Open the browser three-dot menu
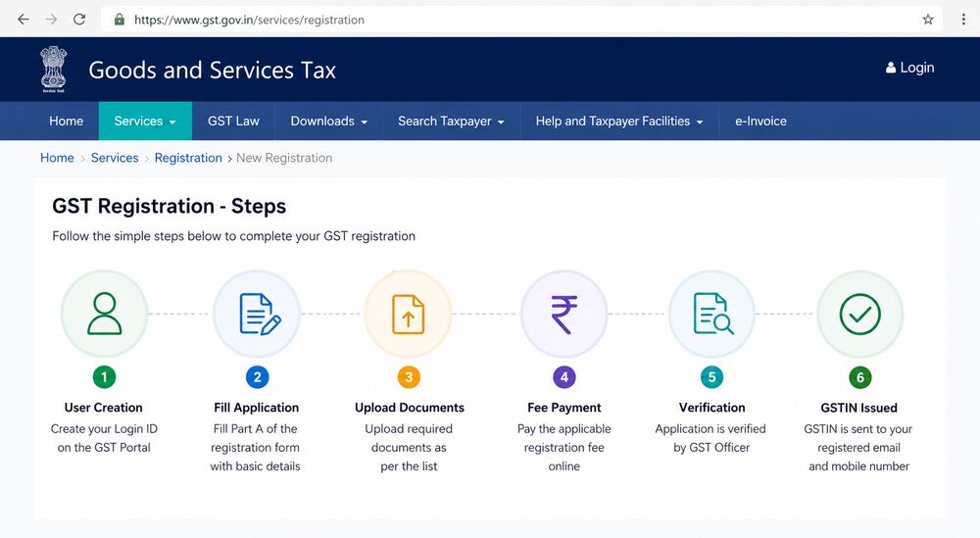This screenshot has width=980, height=538. (x=963, y=20)
